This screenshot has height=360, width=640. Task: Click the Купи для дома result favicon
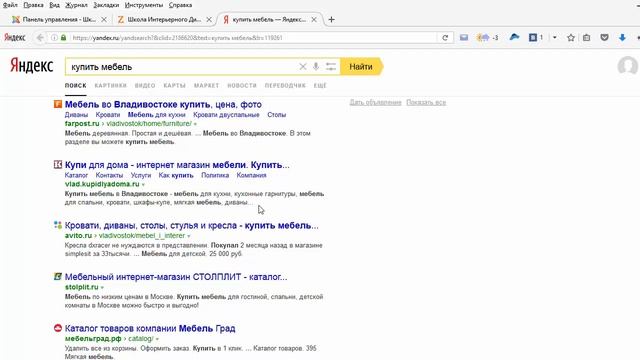click(58, 164)
